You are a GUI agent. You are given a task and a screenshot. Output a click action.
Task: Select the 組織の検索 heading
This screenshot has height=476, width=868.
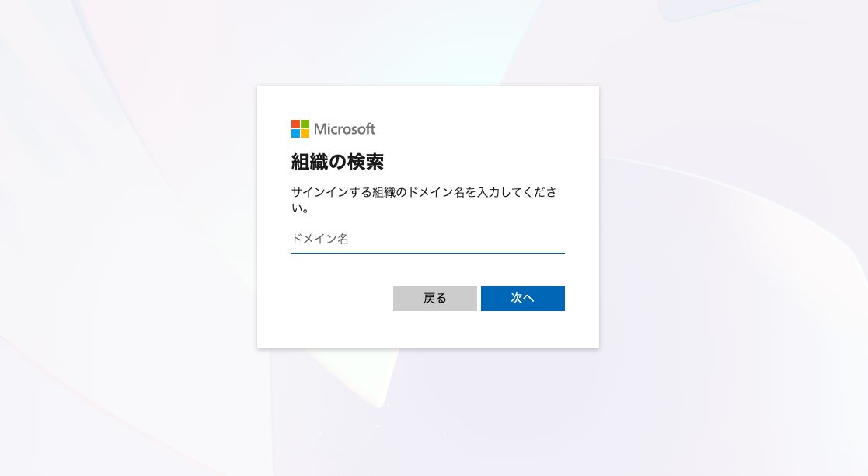pos(337,162)
